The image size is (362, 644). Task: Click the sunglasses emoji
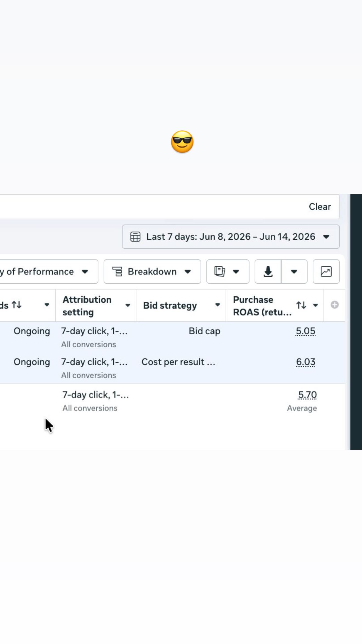(x=182, y=142)
